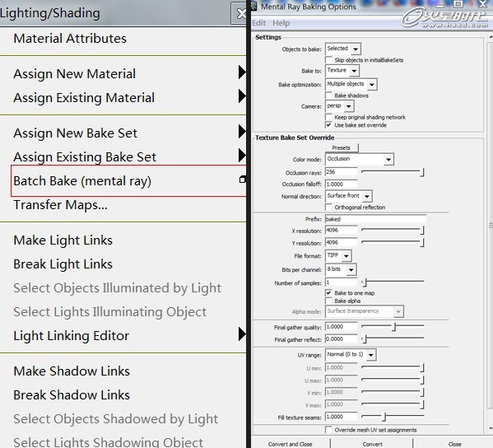Viewport: 493px width, 448px height.
Task: Open Bake to dropdown
Action: click(342, 71)
